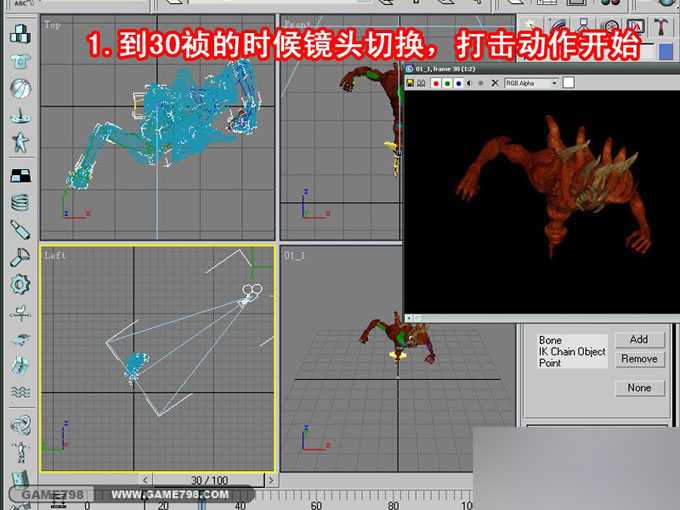Viewport: 680px width, 510px height.
Task: Click the torus knot icon in left toolbar
Action: (x=20, y=425)
